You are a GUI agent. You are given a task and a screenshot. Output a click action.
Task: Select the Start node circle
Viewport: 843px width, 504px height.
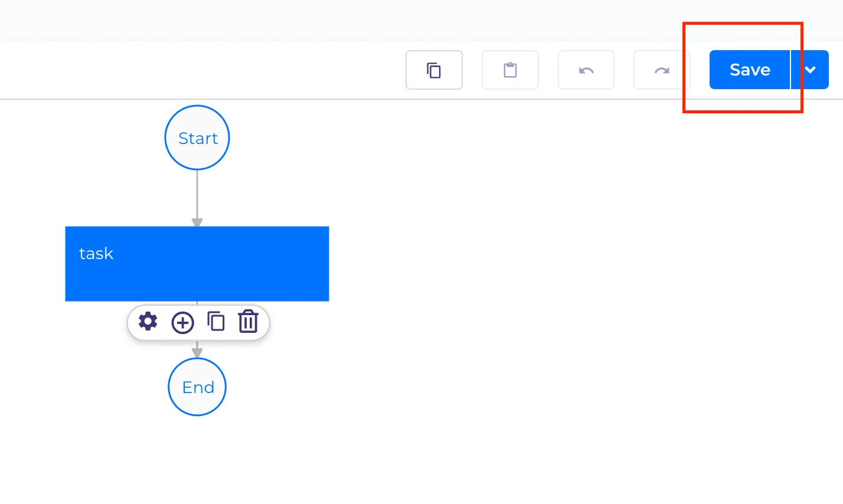tap(197, 138)
